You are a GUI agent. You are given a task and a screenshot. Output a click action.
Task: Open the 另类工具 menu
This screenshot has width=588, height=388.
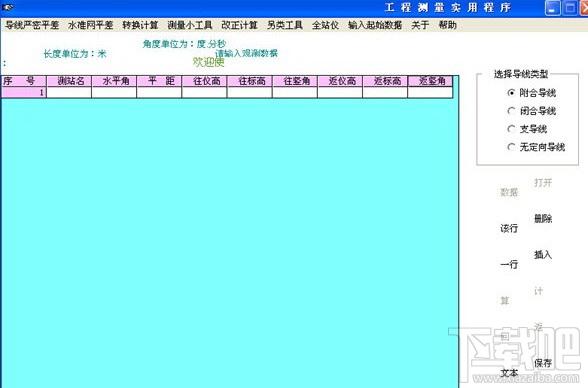[285, 25]
